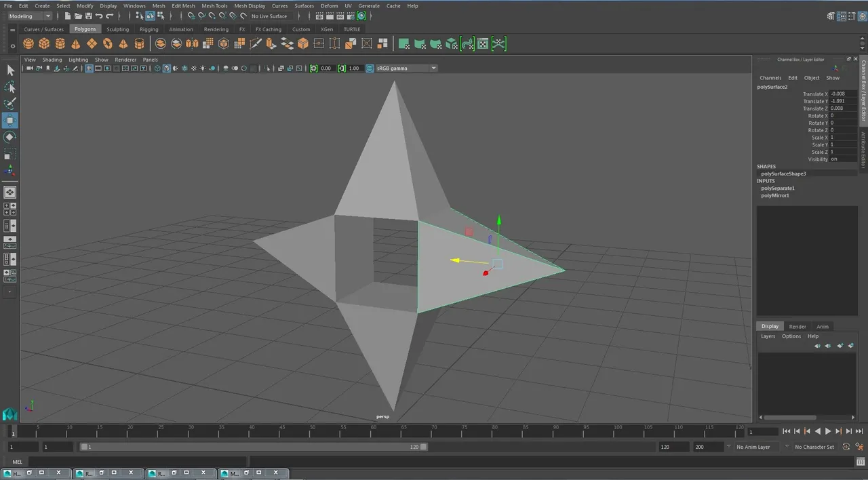Image resolution: width=868 pixels, height=480 pixels.
Task: Go to the start of playback range
Action: (x=786, y=431)
